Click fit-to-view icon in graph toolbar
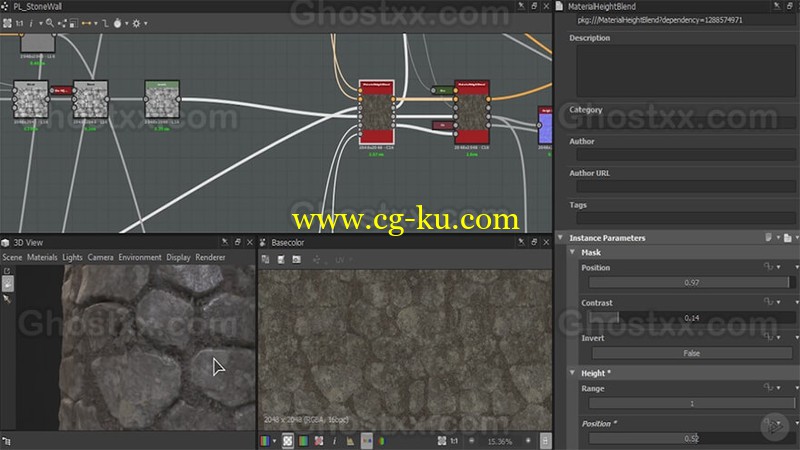The width and height of the screenshot is (800, 450). click(7, 23)
